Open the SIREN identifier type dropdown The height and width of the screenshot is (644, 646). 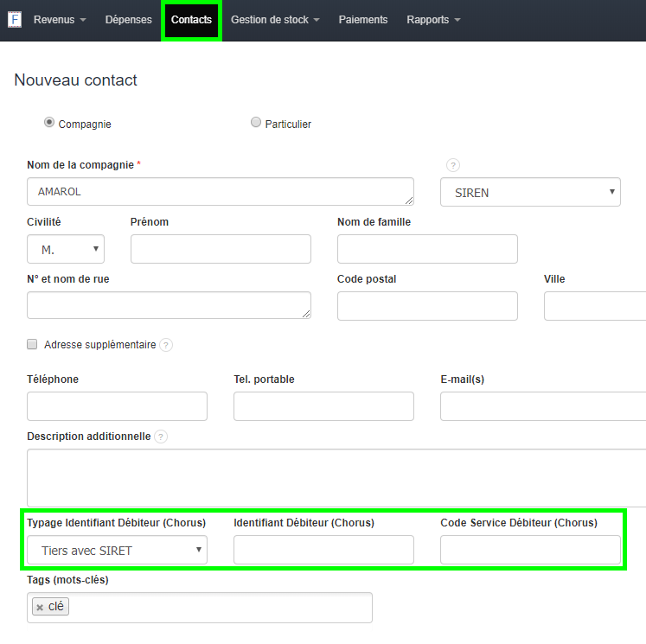[x=530, y=192]
